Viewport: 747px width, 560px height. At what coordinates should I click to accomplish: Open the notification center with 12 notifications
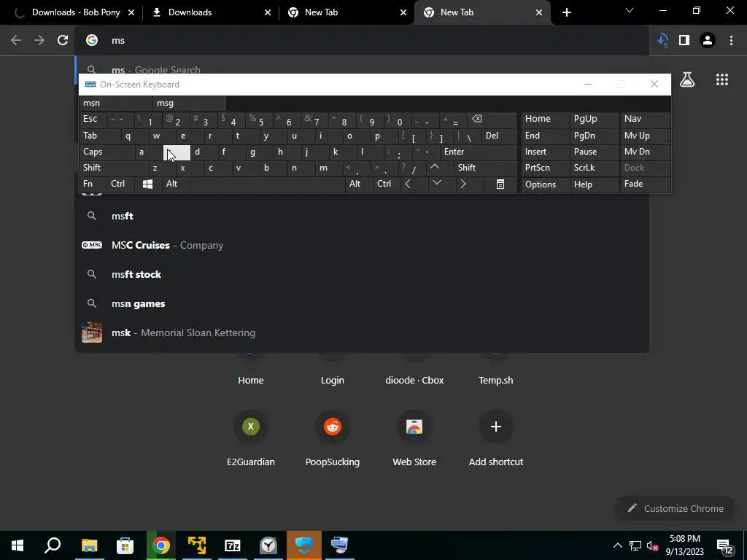point(724,547)
